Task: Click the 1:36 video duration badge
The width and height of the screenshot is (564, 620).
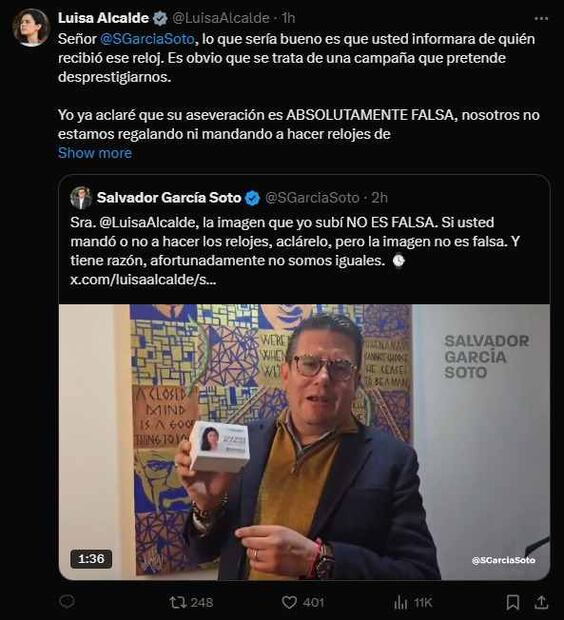Action: [91, 559]
